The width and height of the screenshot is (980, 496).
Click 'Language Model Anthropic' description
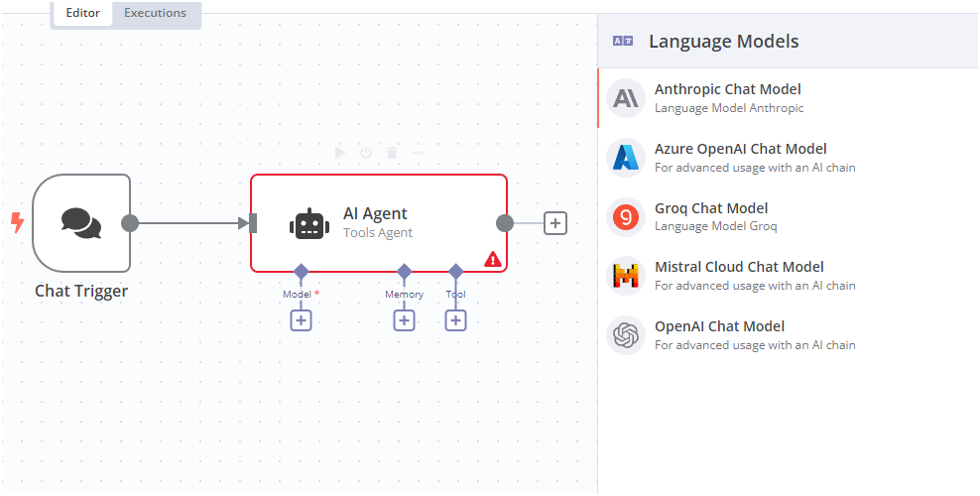pos(729,108)
